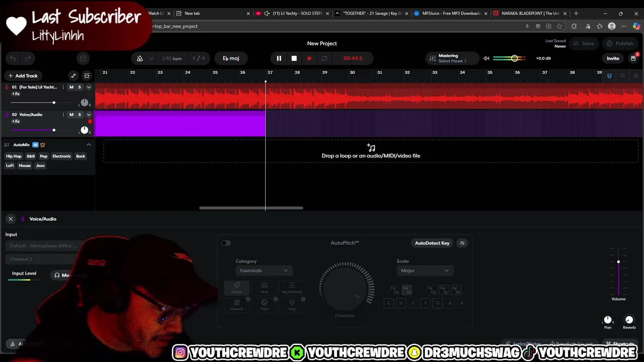This screenshot has width=644, height=362.
Task: Open AutoPitch settings sliders icon
Action: (462, 243)
